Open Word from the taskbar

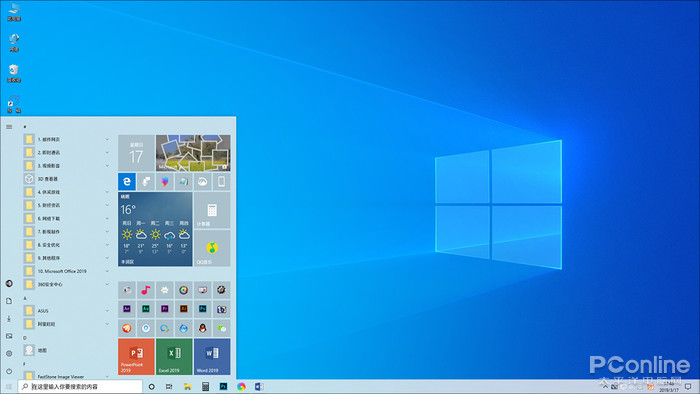coord(259,386)
